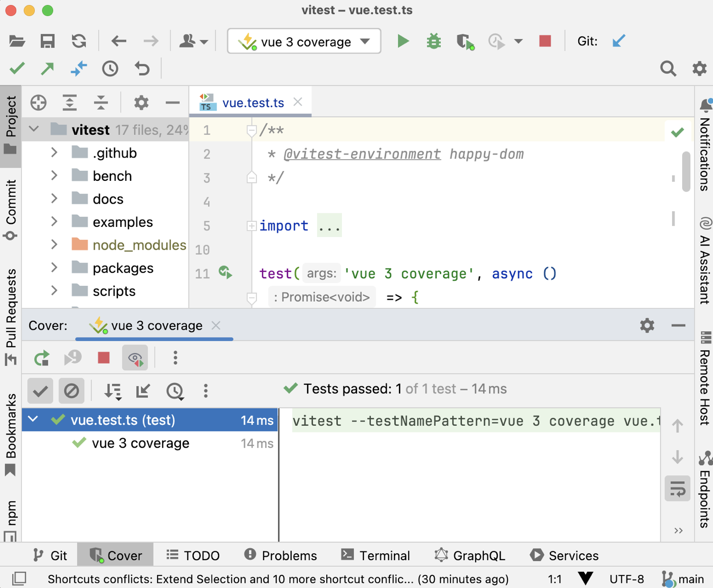Open the Terminal tool window tab
This screenshot has width=713, height=588.
tap(376, 556)
